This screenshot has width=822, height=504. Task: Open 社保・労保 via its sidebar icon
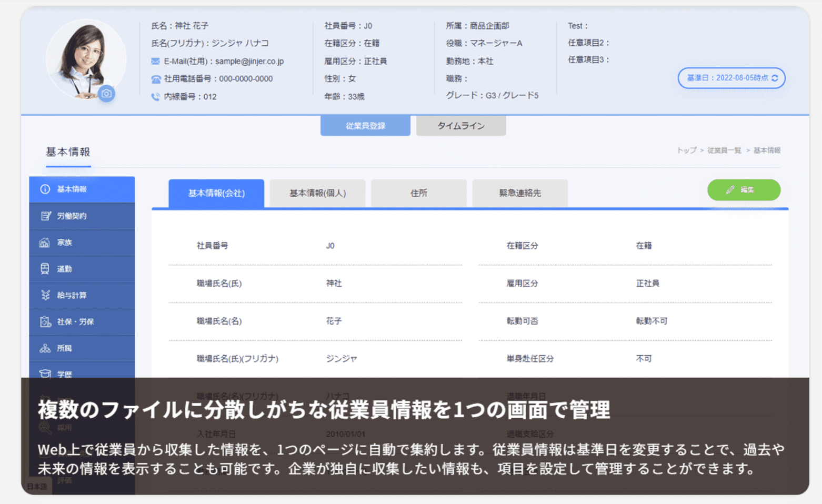[45, 321]
